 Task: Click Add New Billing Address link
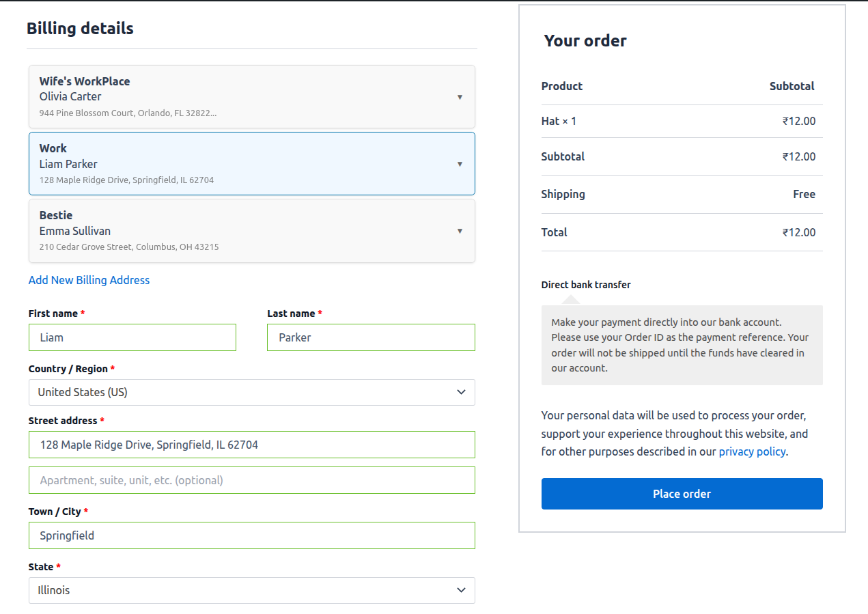click(x=89, y=280)
